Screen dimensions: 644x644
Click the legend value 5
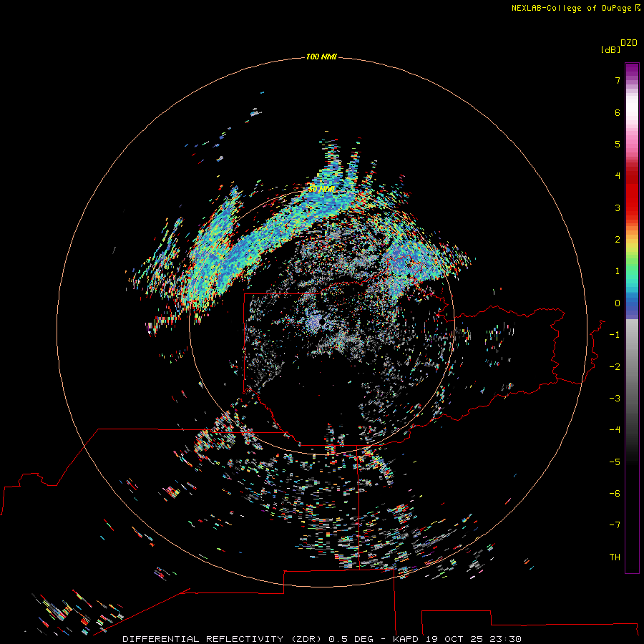[618, 144]
